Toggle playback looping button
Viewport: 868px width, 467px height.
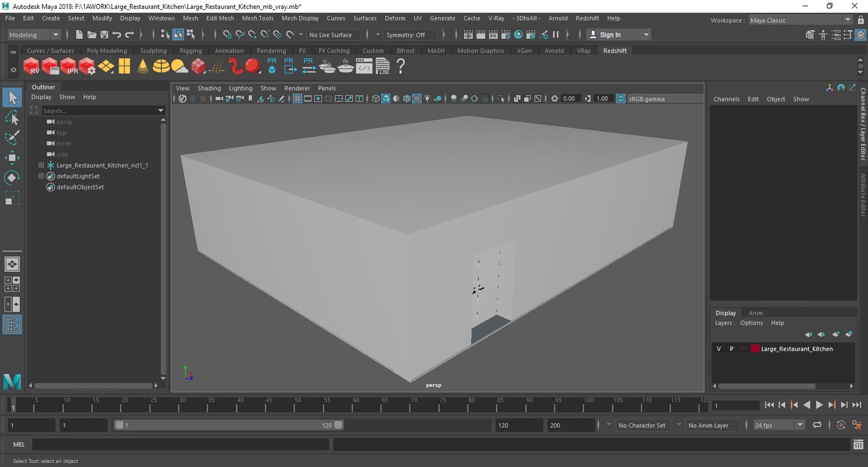817,425
